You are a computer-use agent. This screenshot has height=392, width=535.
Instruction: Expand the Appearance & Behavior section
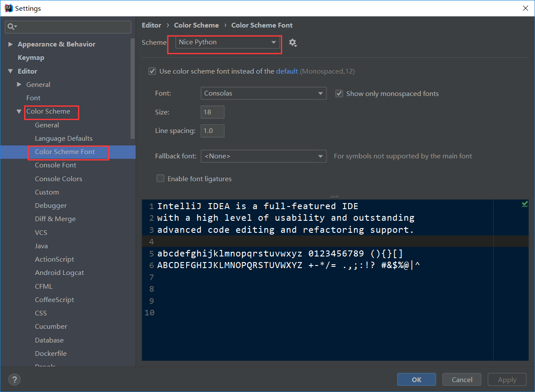[x=11, y=44]
